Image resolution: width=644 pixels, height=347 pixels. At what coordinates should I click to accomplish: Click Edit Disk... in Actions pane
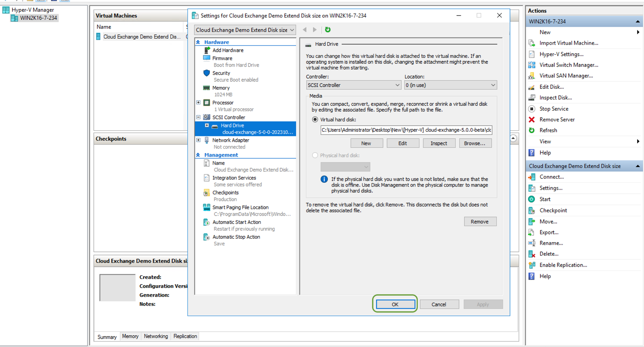[x=552, y=87]
